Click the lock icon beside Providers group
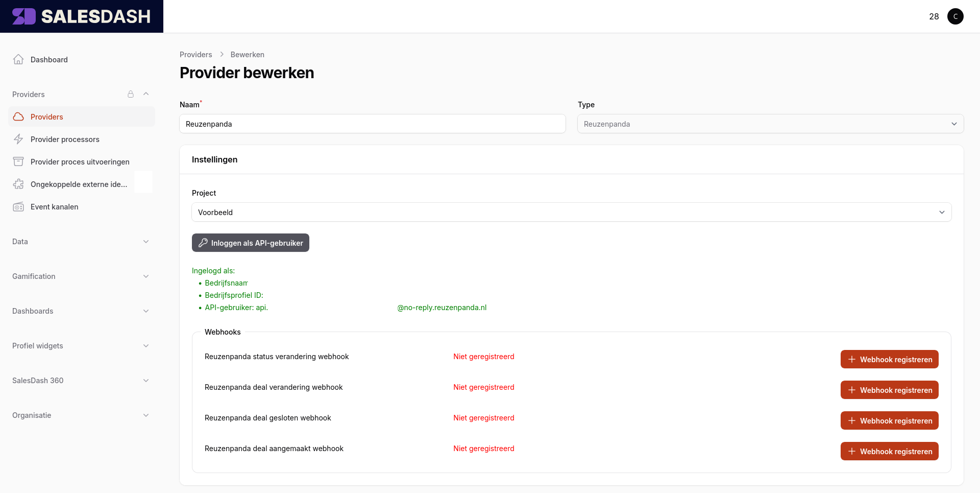The image size is (980, 493). (x=131, y=94)
